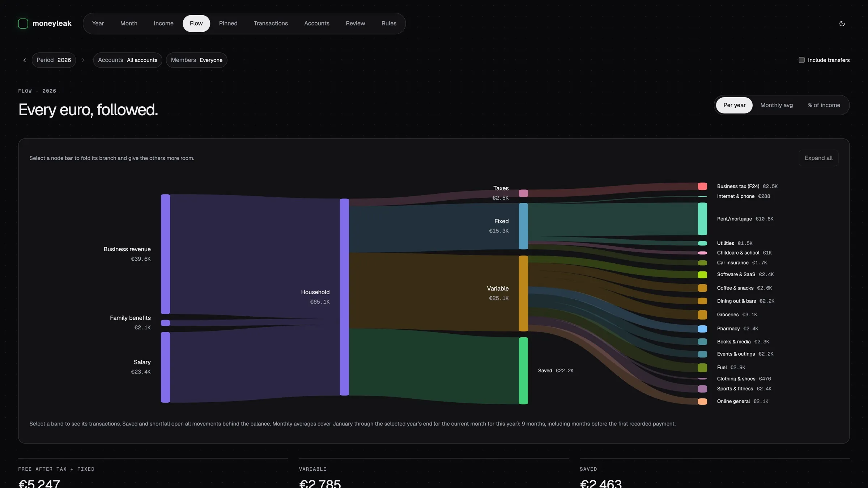Click the Fuel €2.9K label
Image resolution: width=868 pixels, height=488 pixels.
point(731,367)
